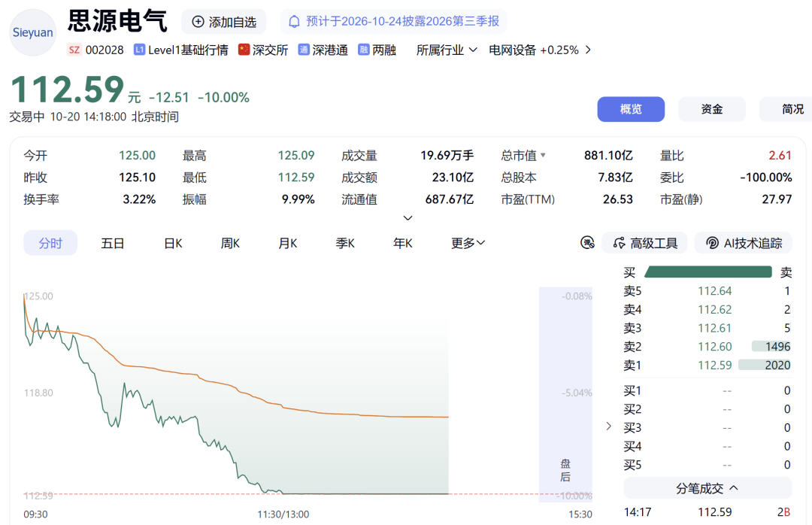Click the 振幅 value 9.99%
This screenshot has height=525, width=812.
point(298,199)
